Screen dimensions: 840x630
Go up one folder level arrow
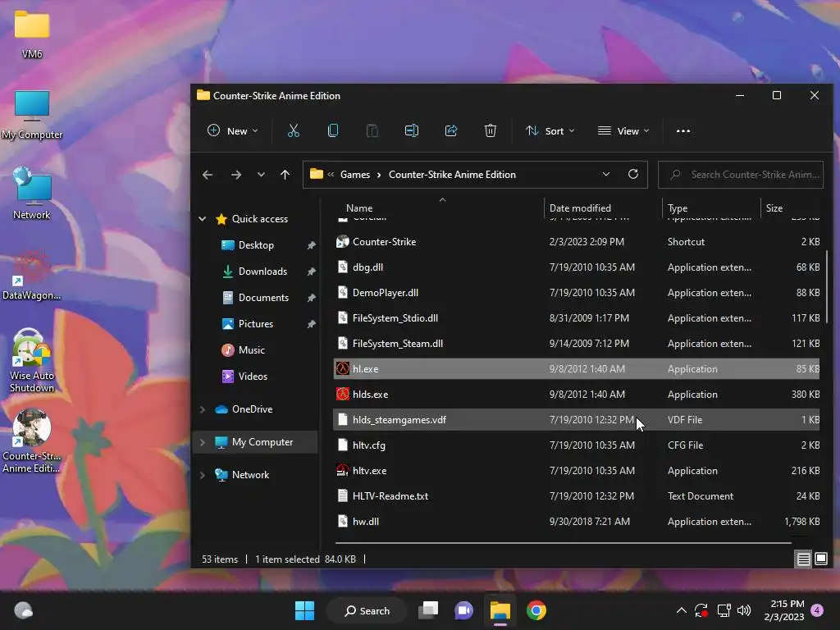tap(285, 175)
